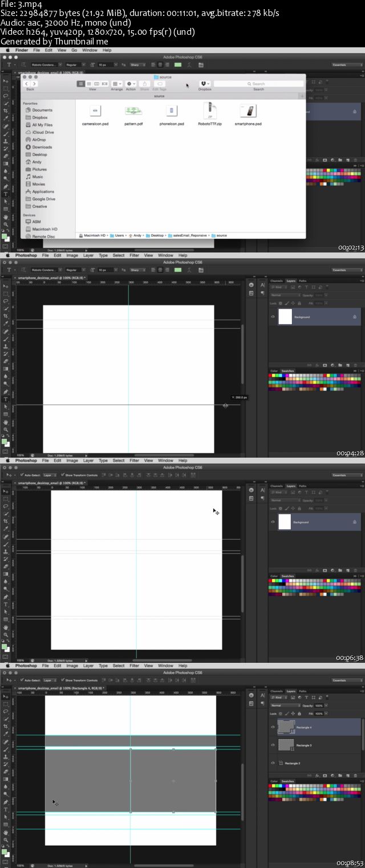
Task: Click salesEmail_Reponsive in the Finder path bar
Action: [188, 235]
